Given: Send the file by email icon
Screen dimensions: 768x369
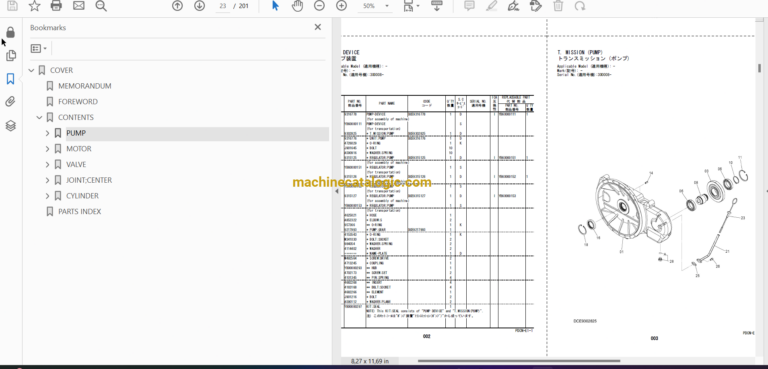Looking at the screenshot, I should [x=78, y=6].
